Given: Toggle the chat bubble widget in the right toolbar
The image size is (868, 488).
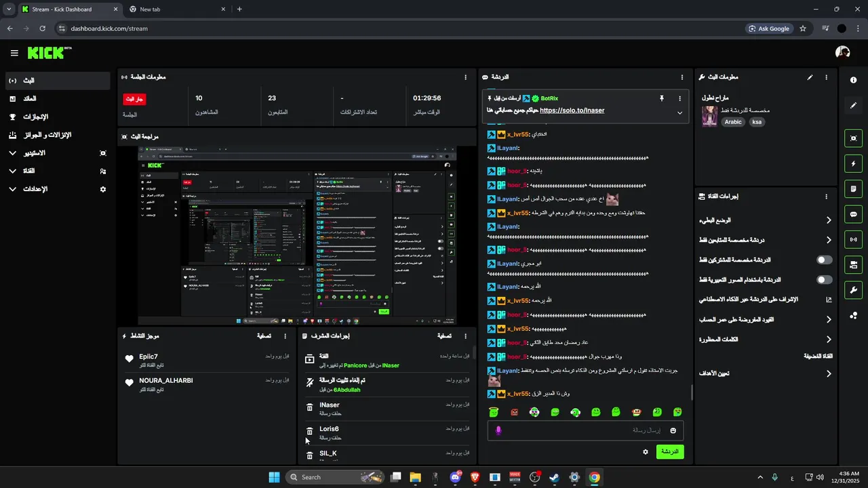Looking at the screenshot, I should pos(853,214).
